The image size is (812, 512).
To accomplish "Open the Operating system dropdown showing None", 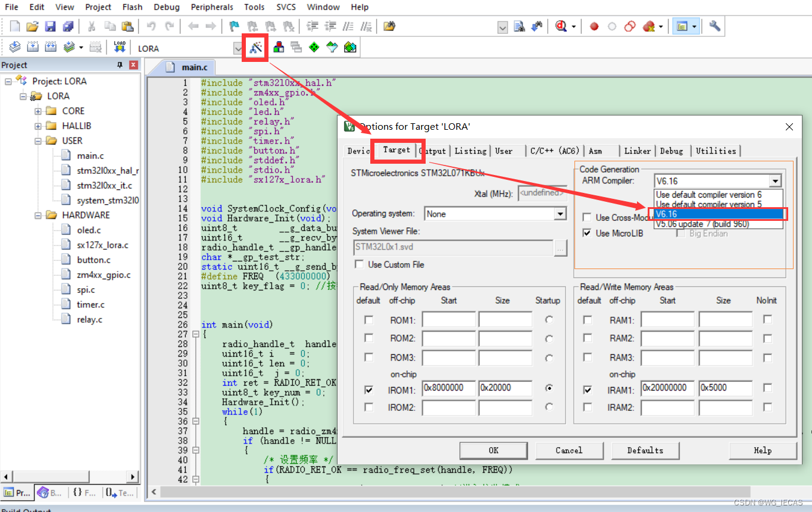I will tap(560, 214).
